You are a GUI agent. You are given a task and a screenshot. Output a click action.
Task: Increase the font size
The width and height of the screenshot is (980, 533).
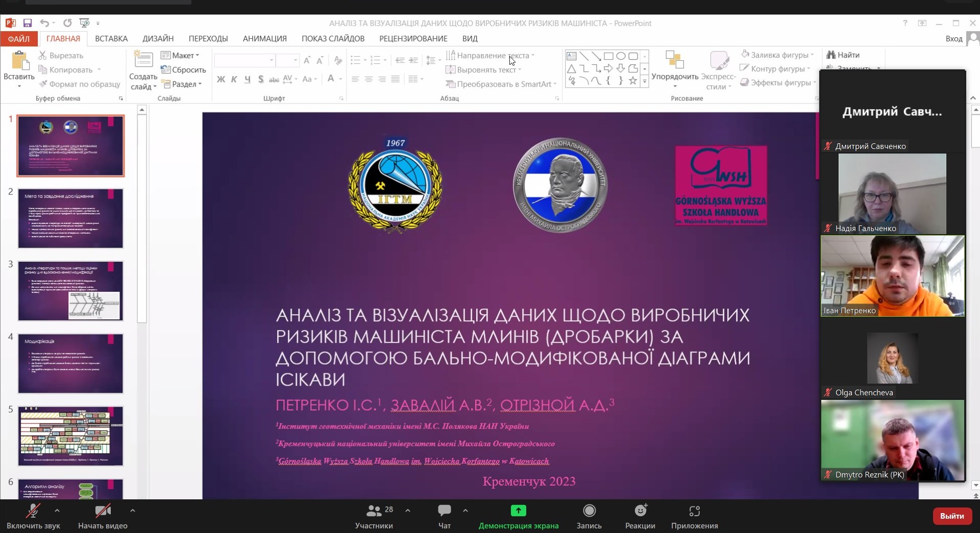pyautogui.click(x=307, y=60)
